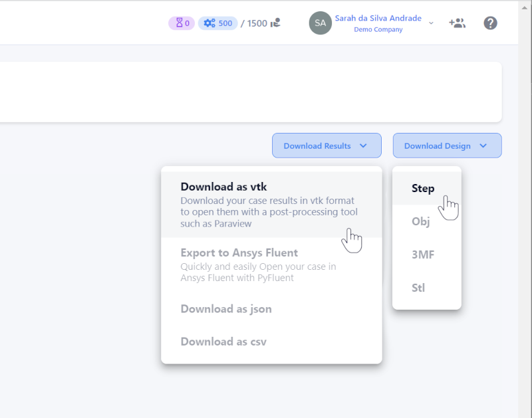The height and width of the screenshot is (418, 532).
Task: Select Obj design format
Action: coord(427,221)
